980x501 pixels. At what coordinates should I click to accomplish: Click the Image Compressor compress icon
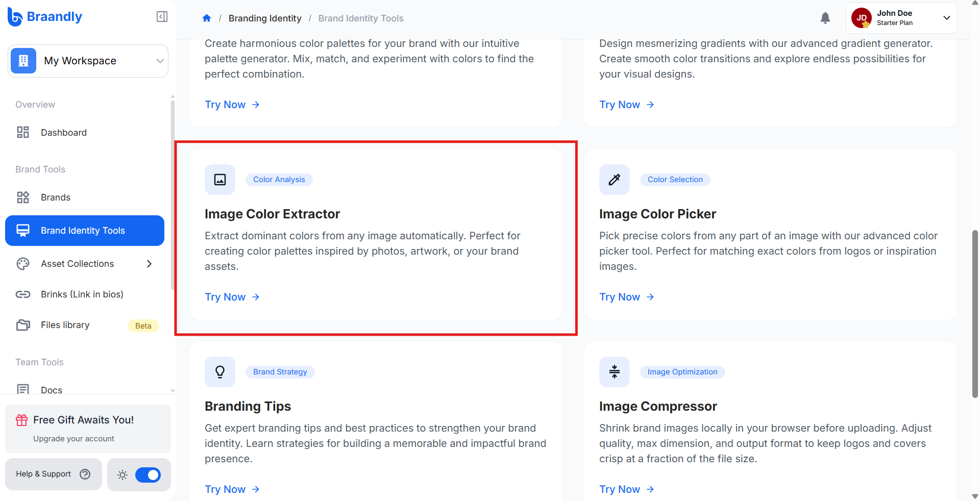click(615, 372)
